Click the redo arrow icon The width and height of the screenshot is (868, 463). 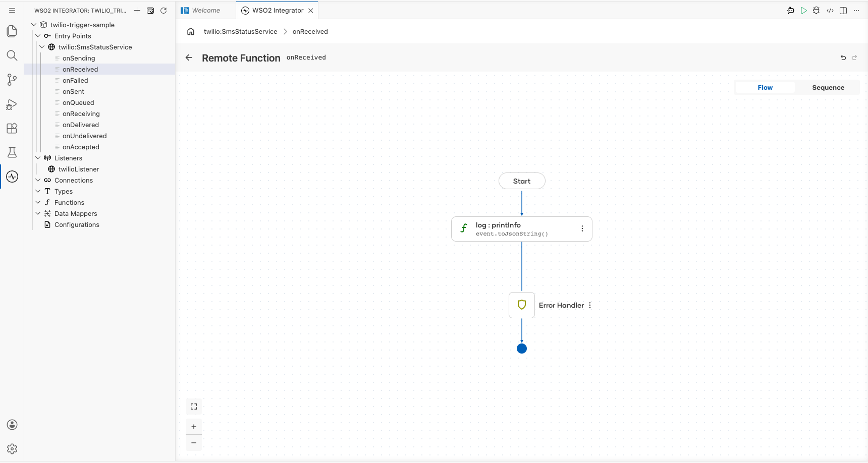[854, 57]
